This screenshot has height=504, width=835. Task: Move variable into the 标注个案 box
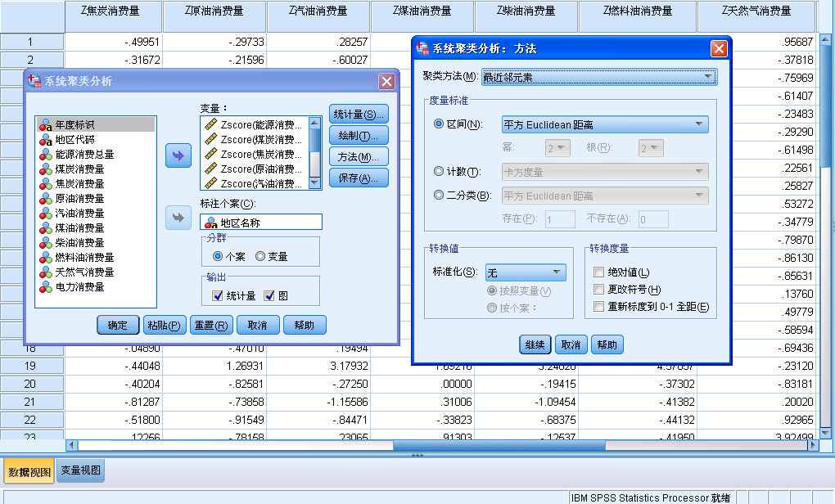[178, 218]
